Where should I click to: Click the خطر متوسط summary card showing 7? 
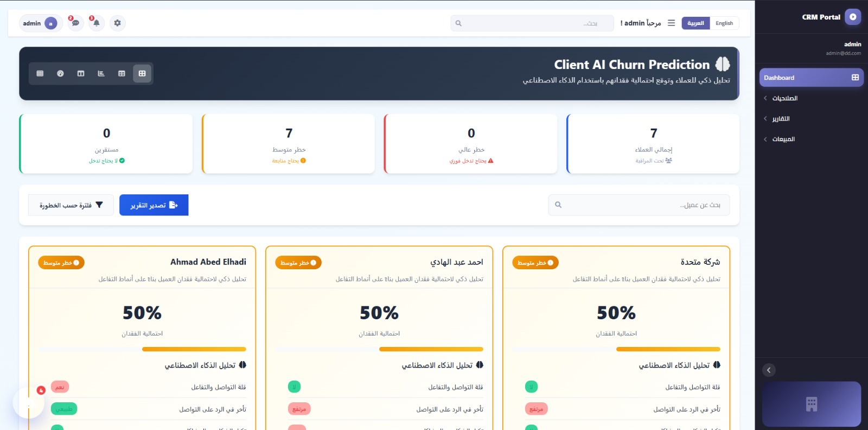[288, 144]
